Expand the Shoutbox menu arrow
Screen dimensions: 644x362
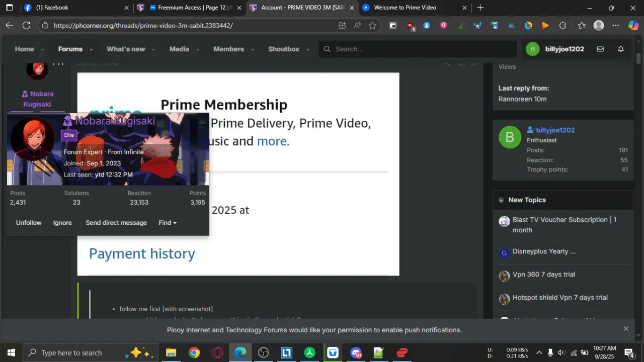tap(308, 50)
